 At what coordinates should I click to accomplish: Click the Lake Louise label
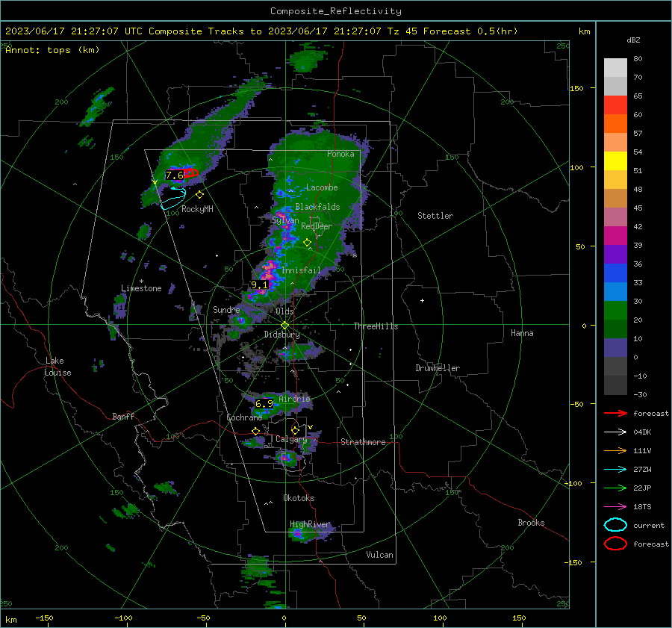[x=57, y=367]
